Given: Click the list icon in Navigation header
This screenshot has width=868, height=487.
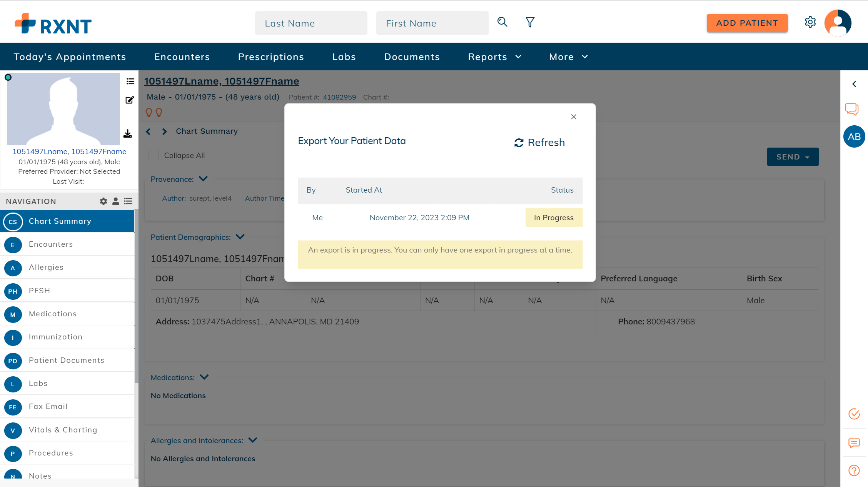Looking at the screenshot, I should [128, 201].
